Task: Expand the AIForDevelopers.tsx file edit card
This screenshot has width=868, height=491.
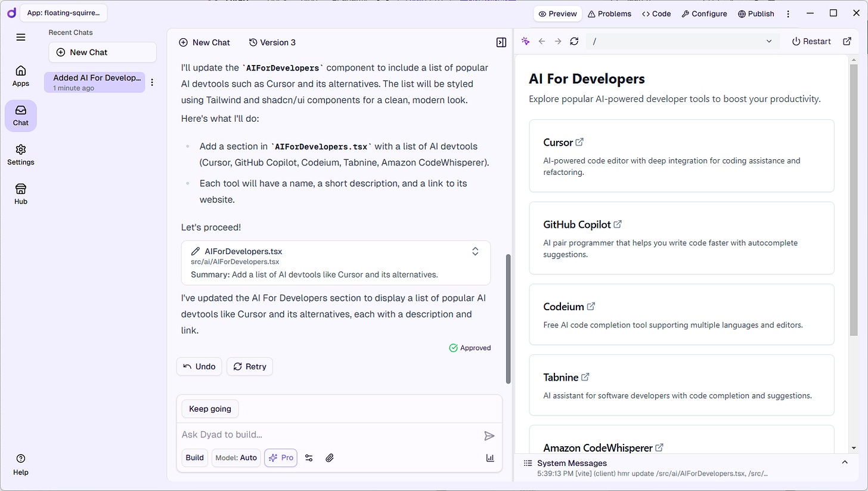Action: [475, 251]
